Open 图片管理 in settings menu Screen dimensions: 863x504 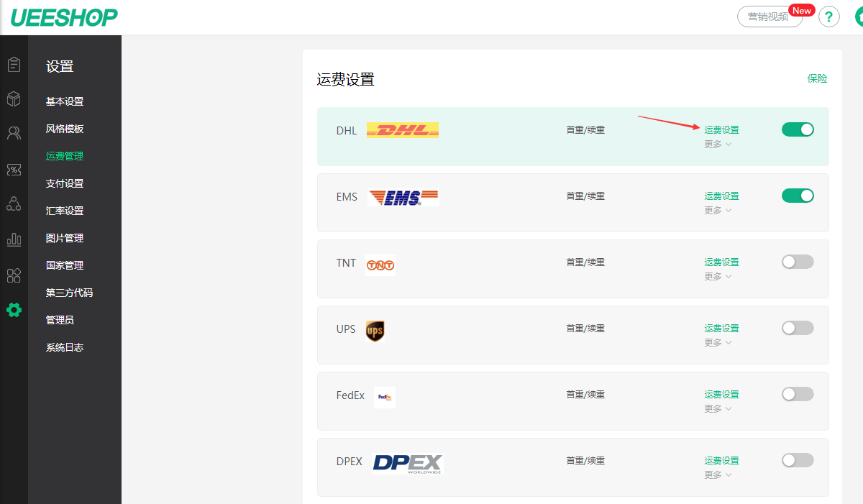pos(65,238)
